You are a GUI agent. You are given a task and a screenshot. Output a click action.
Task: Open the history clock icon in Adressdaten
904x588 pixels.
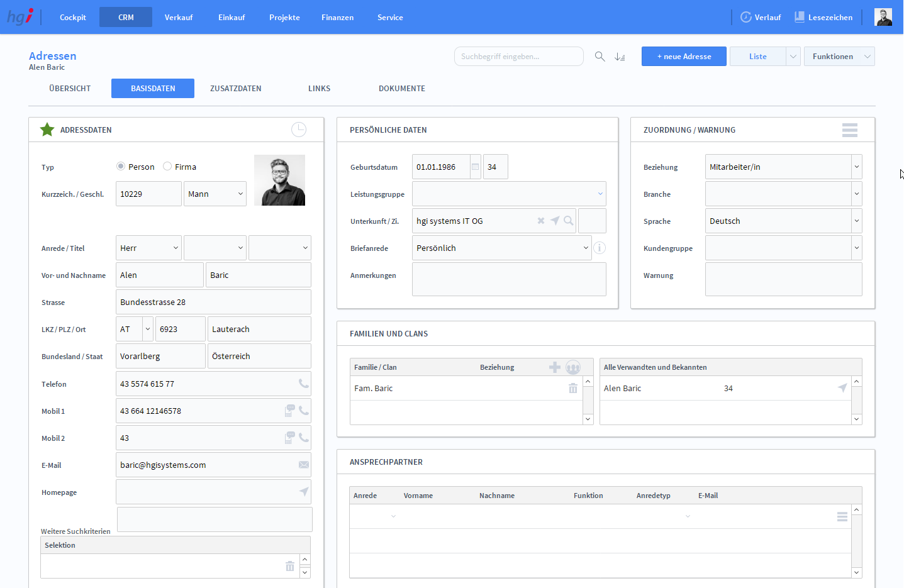tap(299, 130)
